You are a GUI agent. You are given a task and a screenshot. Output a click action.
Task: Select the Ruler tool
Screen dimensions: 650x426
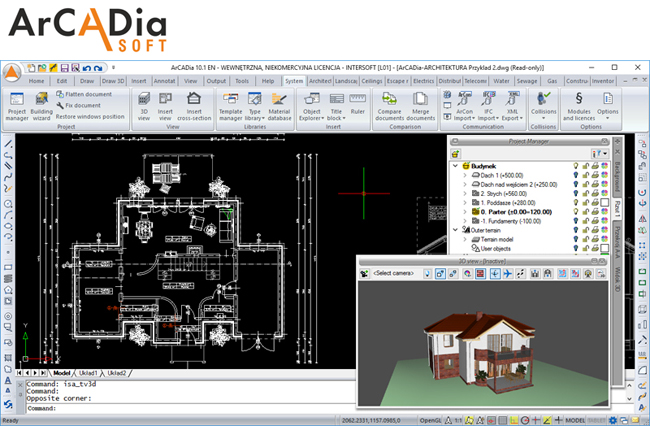point(357,104)
